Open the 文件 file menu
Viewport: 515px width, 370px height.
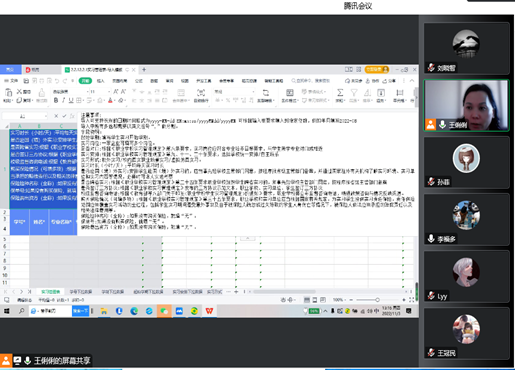pos(12,81)
